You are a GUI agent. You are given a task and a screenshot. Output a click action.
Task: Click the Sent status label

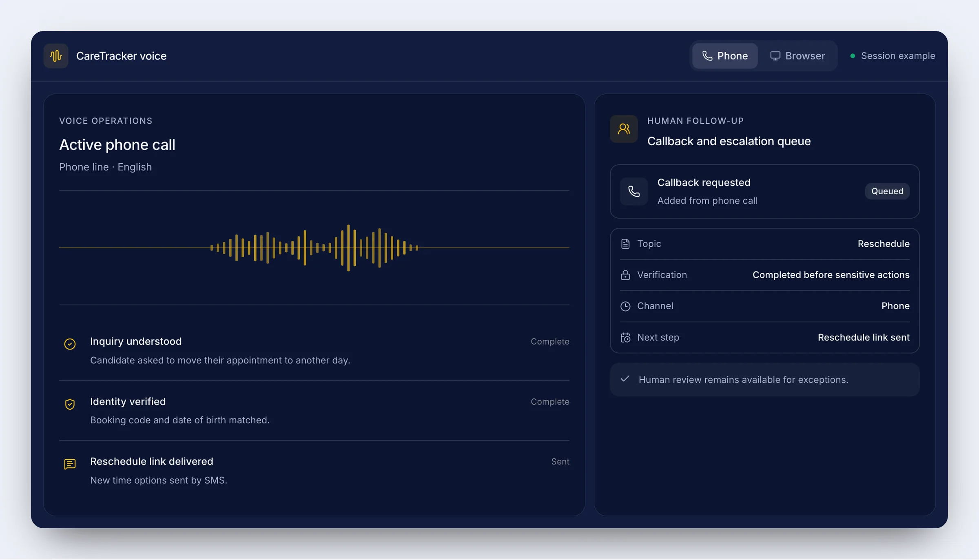pyautogui.click(x=560, y=462)
